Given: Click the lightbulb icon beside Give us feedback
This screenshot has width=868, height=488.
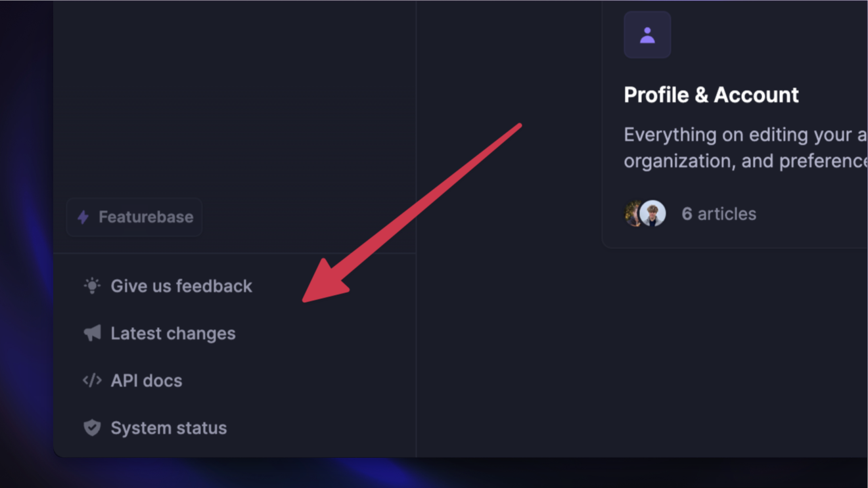Looking at the screenshot, I should (91, 285).
